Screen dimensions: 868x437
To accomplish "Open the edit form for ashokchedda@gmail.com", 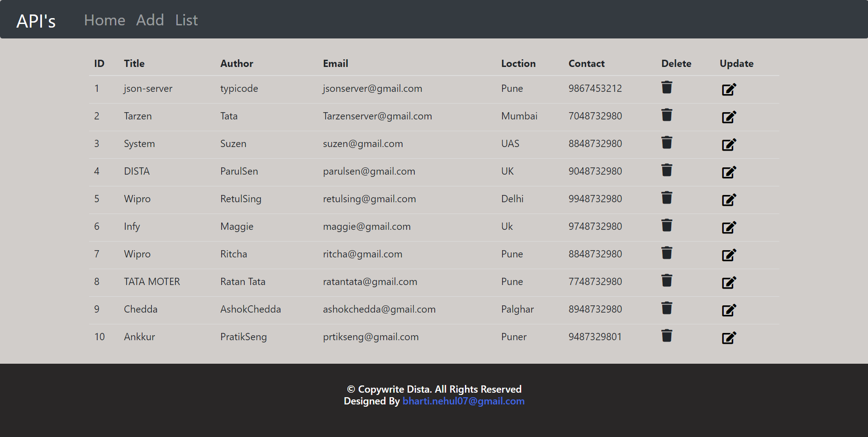I will coord(728,310).
